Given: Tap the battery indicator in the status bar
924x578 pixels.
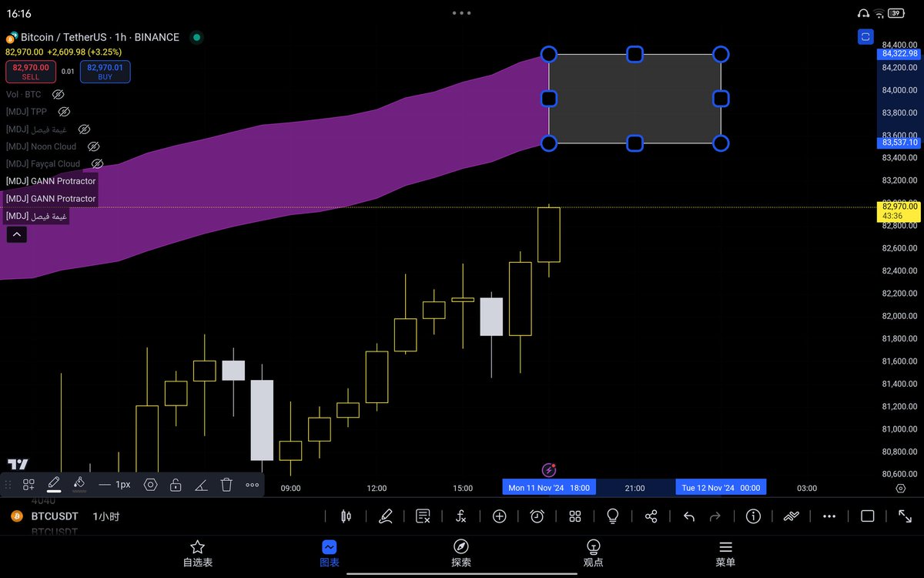Looking at the screenshot, I should [x=896, y=13].
